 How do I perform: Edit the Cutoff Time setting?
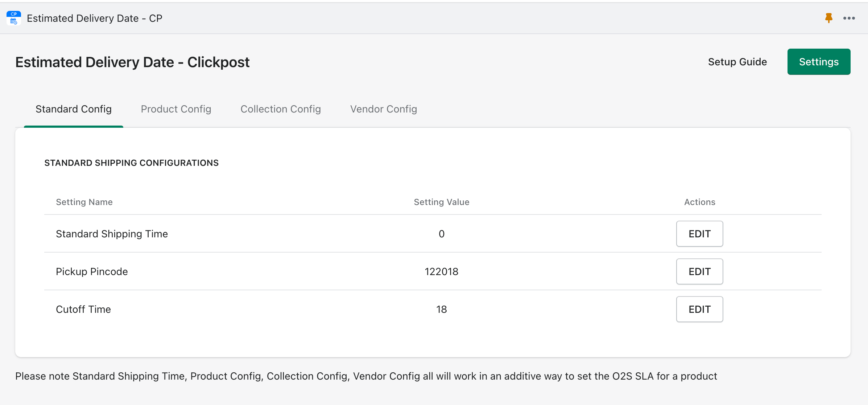[699, 310]
